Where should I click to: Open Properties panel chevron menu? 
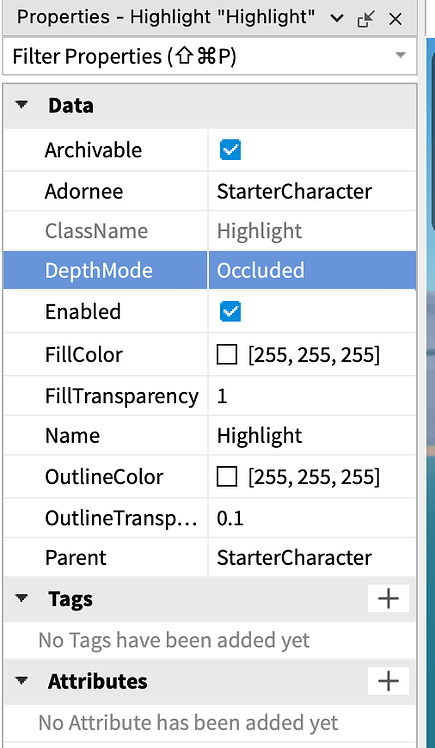[337, 19]
